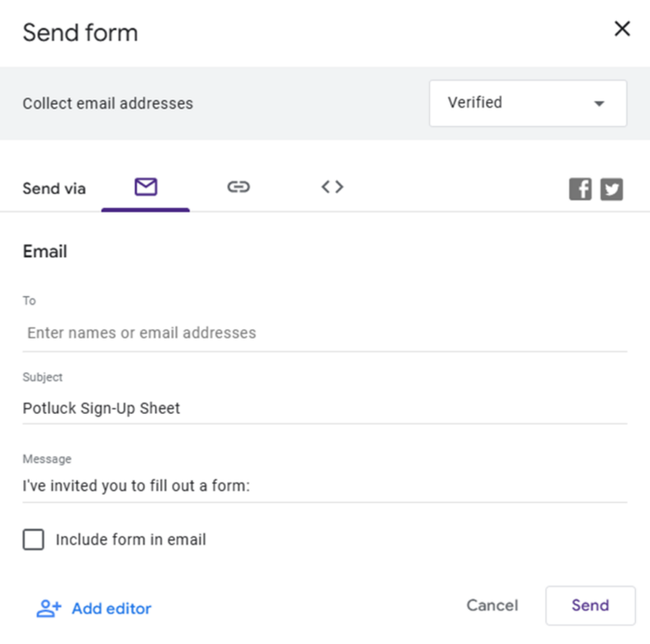The image size is (650, 644).
Task: Enable the Include form in email checkbox
Action: click(33, 540)
